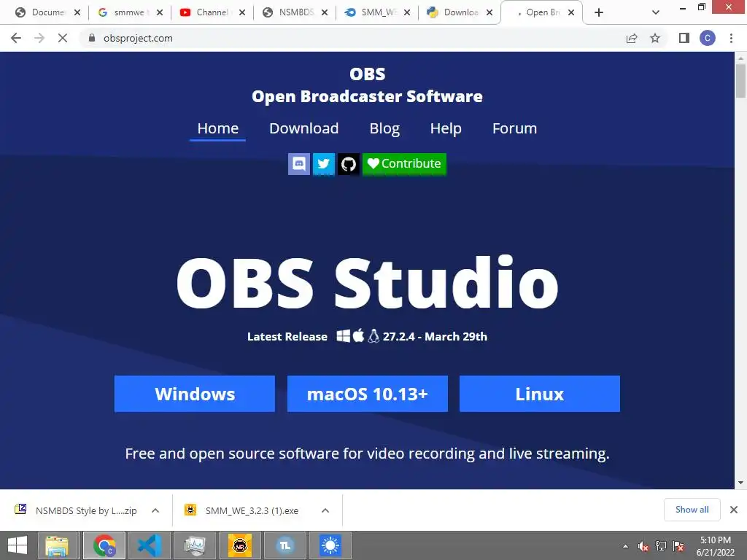
Task: View site information via lock icon
Action: click(x=92, y=38)
